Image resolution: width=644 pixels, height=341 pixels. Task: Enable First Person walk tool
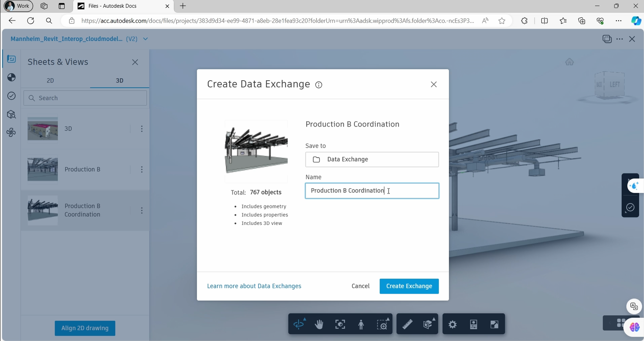[361, 324]
